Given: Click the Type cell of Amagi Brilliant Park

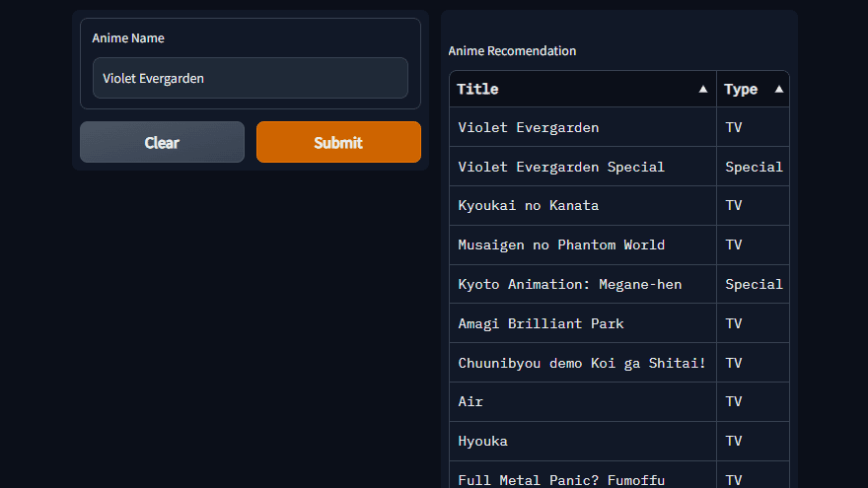Looking at the screenshot, I should [x=753, y=323].
